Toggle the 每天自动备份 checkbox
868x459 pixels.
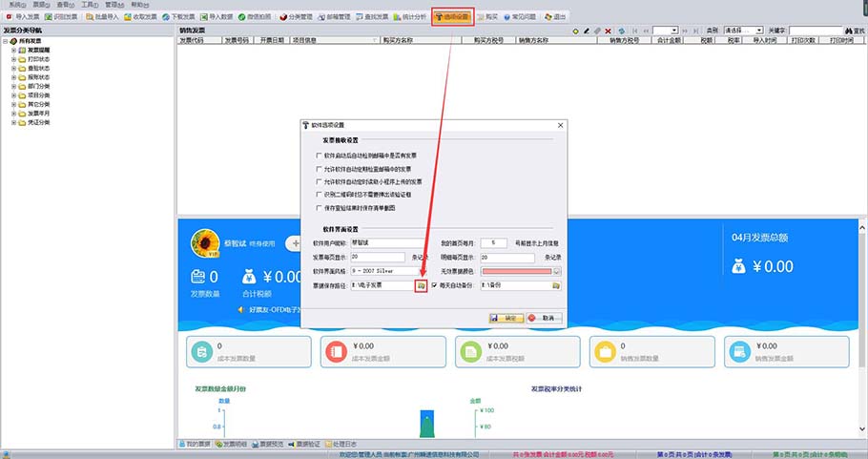tap(435, 284)
